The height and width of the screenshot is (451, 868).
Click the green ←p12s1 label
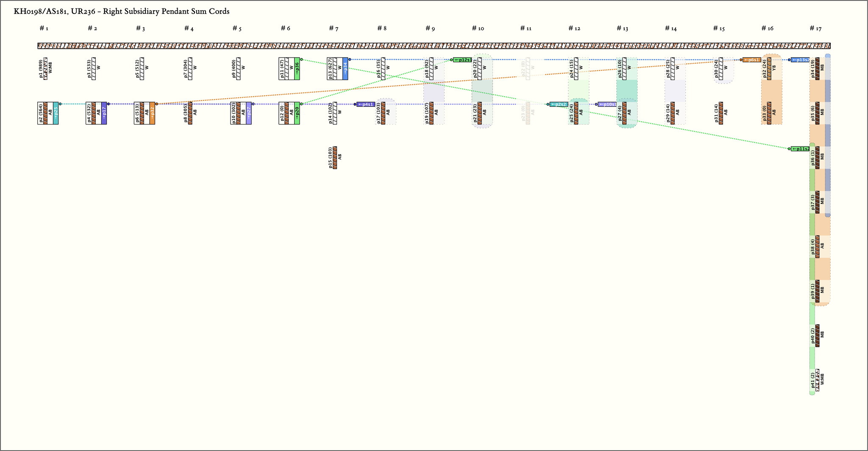[x=462, y=60]
